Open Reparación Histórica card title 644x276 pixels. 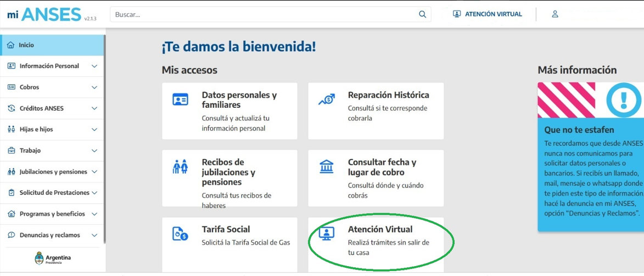click(x=388, y=95)
